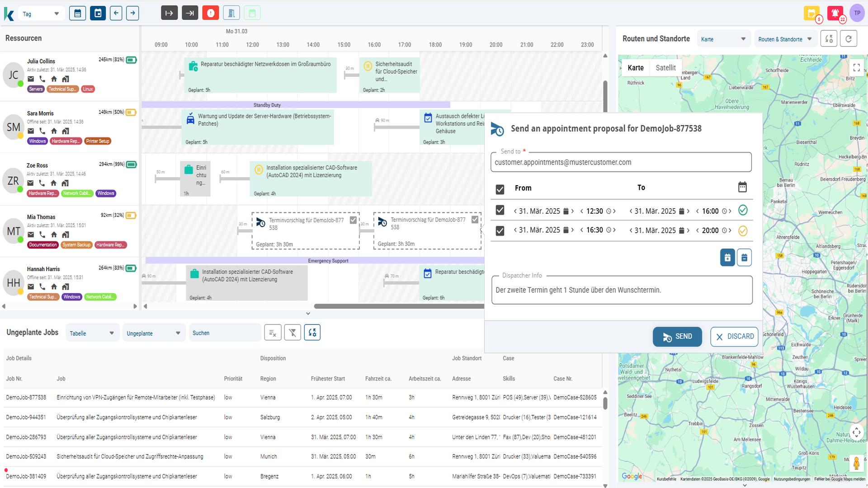This screenshot has width=868, height=488.
Task: Click the refresh-fit icon next to funnel
Action: coord(312,333)
